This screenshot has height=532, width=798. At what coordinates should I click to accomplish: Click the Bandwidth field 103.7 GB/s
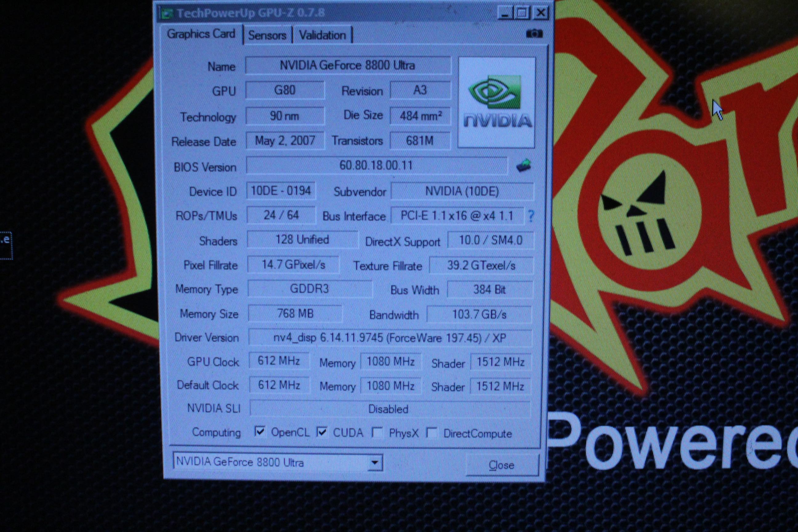[x=479, y=315]
